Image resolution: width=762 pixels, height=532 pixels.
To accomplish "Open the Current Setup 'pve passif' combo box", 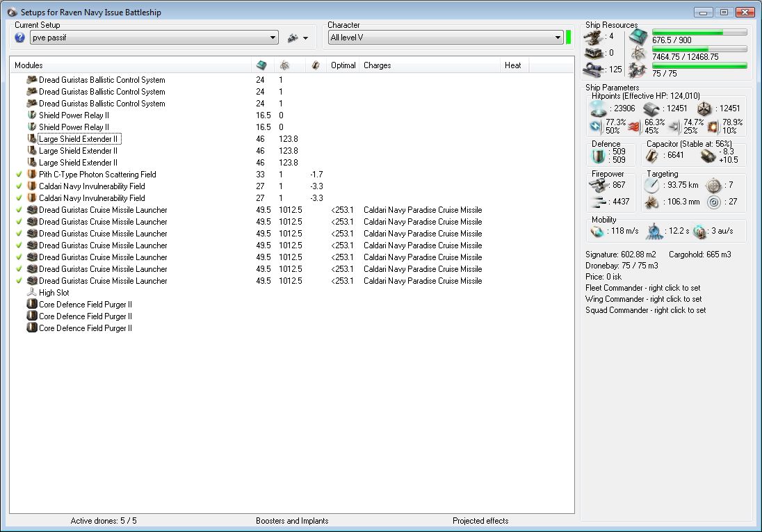I will pos(154,38).
